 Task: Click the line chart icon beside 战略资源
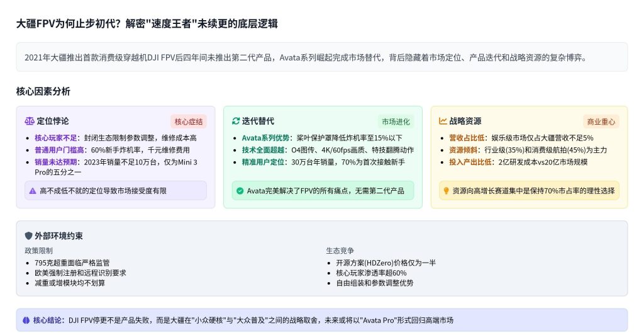point(443,122)
